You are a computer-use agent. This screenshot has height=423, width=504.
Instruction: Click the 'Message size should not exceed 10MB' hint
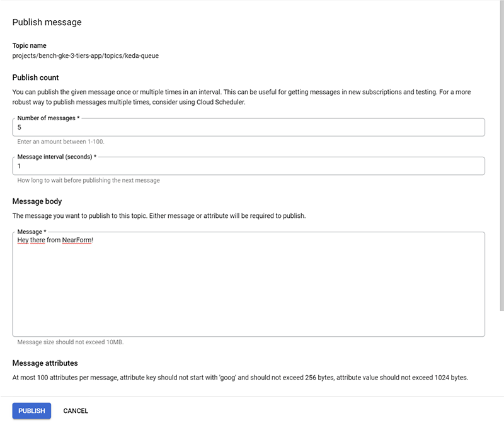pos(71,342)
